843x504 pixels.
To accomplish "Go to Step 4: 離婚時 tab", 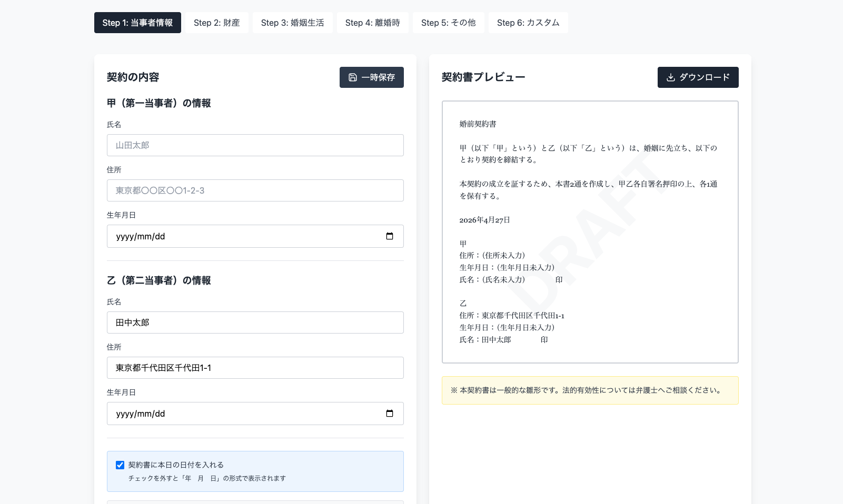I will (x=372, y=23).
